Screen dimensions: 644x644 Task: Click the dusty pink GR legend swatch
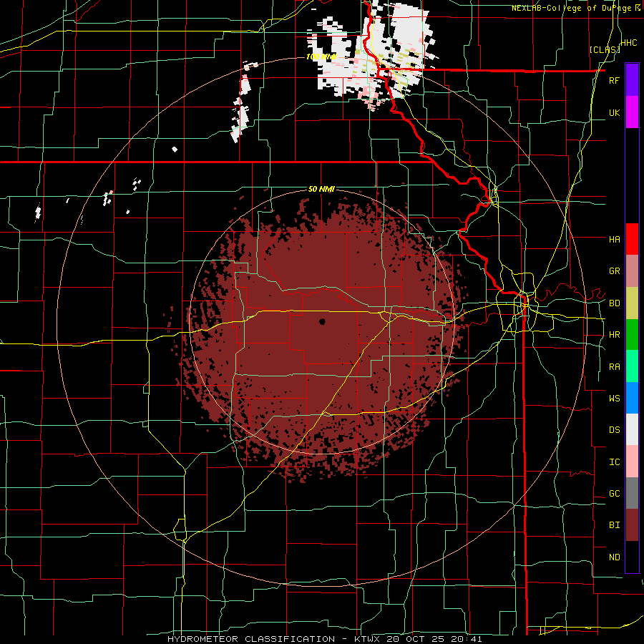(x=632, y=271)
